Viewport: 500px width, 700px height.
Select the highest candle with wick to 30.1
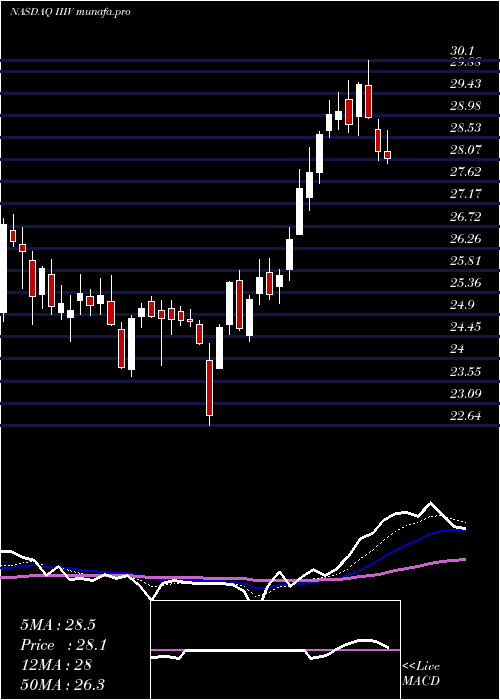tap(368, 101)
